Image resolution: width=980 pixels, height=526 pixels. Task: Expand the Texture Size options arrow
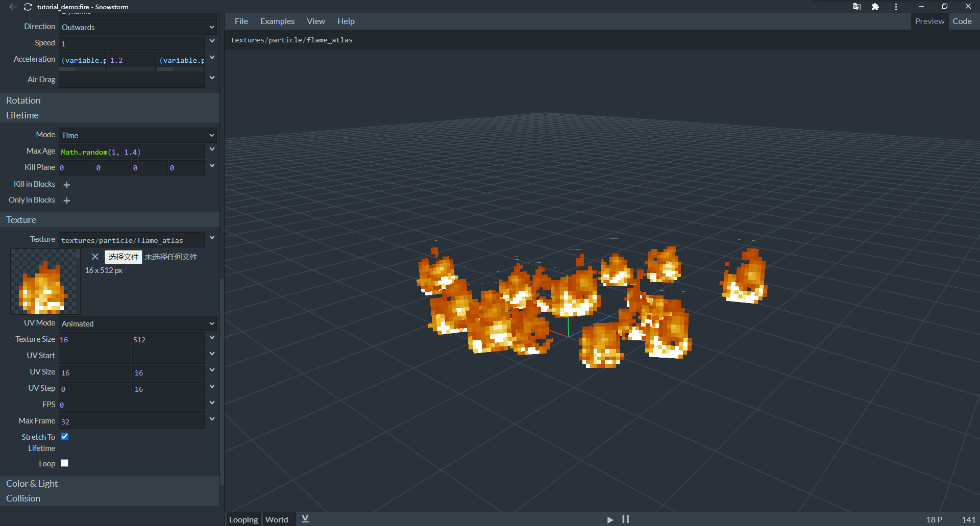pos(212,337)
